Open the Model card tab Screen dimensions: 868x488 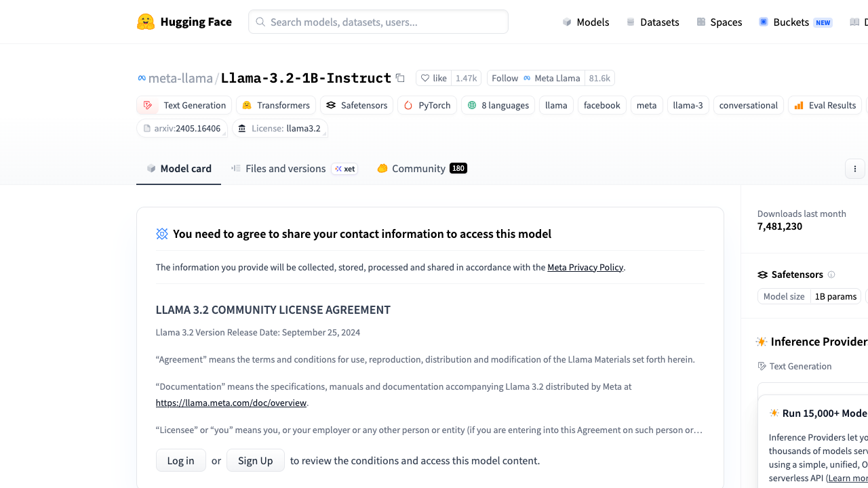[178, 168]
